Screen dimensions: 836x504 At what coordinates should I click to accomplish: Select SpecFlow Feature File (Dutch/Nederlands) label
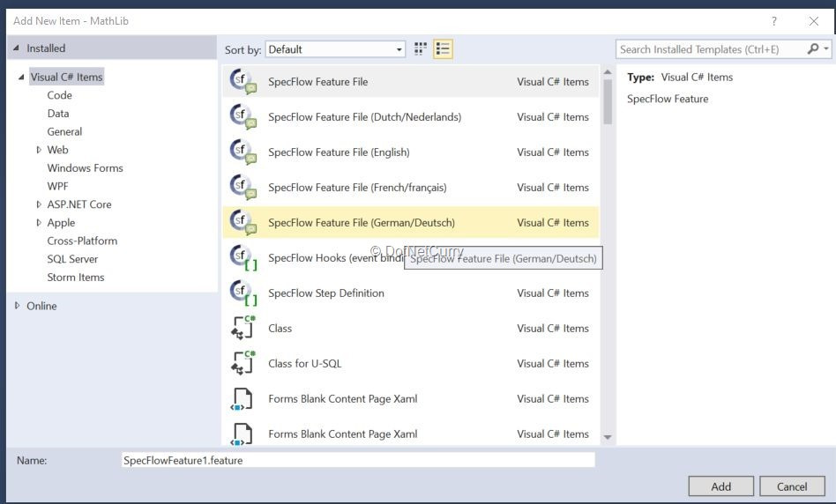[x=365, y=116]
